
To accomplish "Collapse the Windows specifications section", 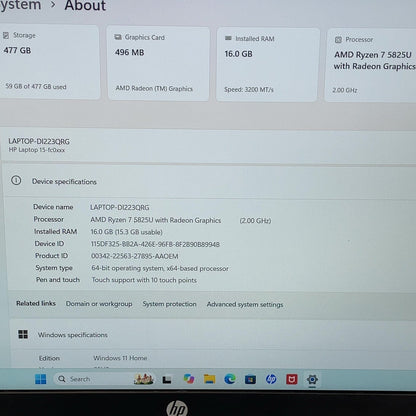I will click(x=213, y=335).
